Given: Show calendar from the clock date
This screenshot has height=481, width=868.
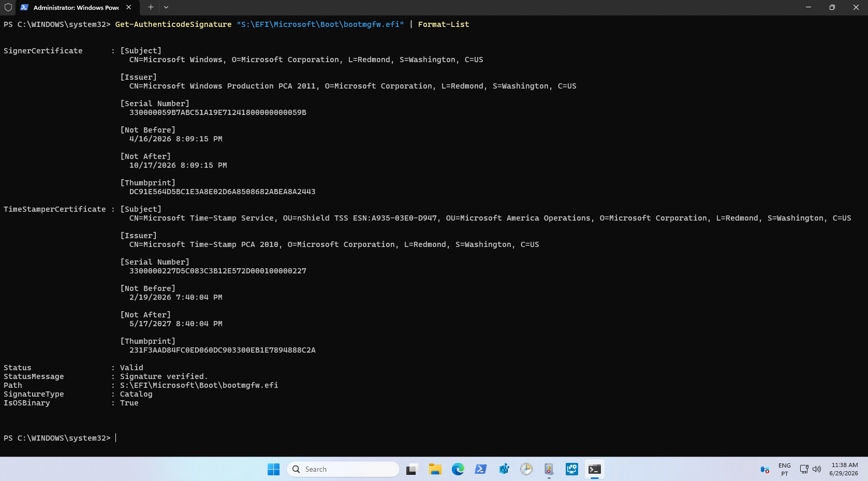Looking at the screenshot, I should [844, 469].
